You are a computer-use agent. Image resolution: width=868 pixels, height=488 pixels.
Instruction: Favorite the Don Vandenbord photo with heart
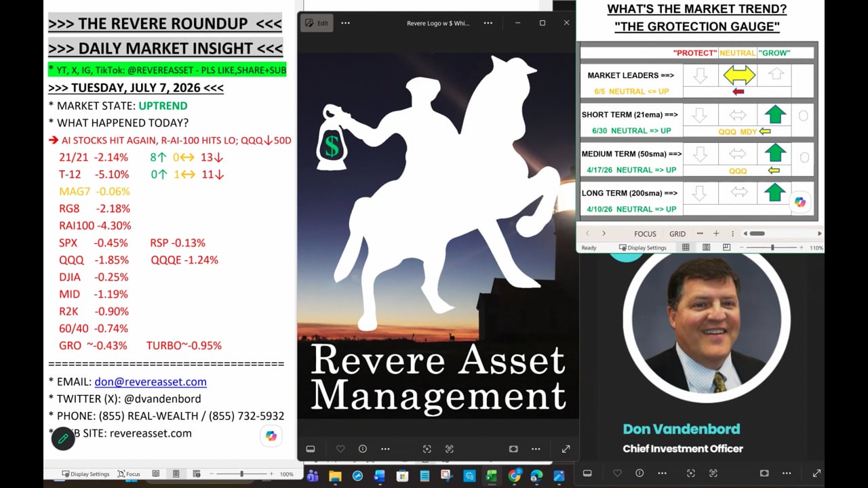(x=617, y=473)
